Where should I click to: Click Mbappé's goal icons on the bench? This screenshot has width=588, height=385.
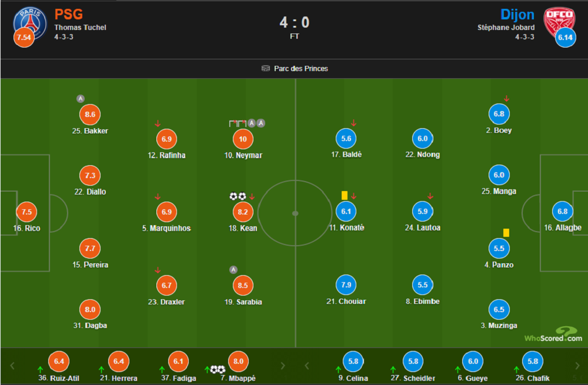(x=218, y=369)
